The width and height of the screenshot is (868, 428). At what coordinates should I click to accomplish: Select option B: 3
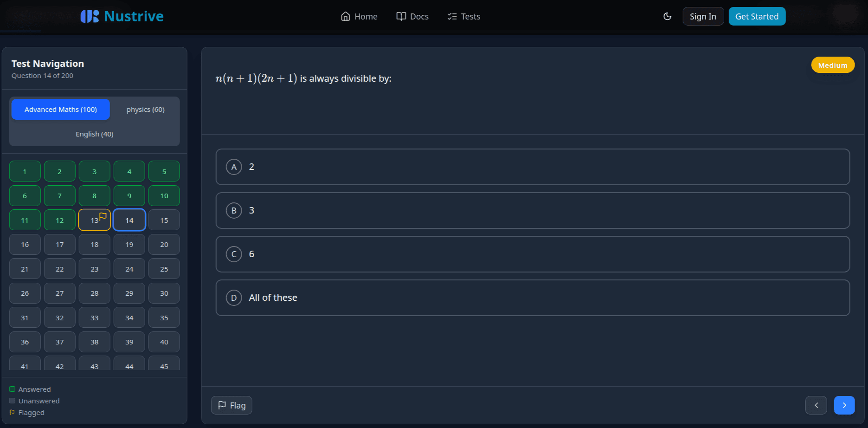point(533,210)
